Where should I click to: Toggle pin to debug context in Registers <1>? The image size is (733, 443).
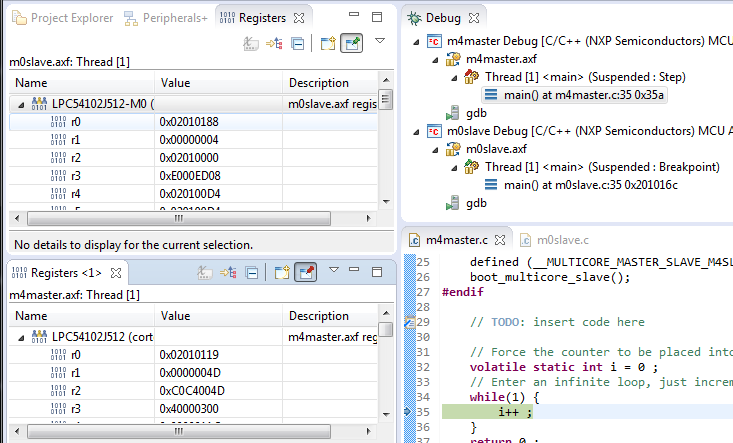coord(306,272)
